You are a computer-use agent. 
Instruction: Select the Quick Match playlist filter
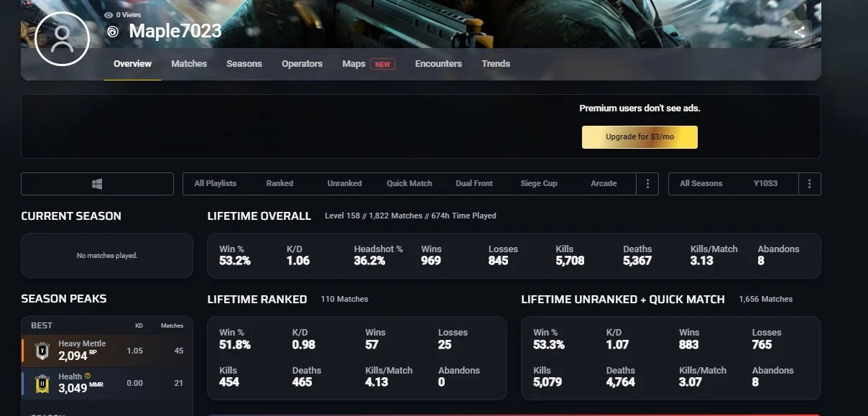point(409,184)
